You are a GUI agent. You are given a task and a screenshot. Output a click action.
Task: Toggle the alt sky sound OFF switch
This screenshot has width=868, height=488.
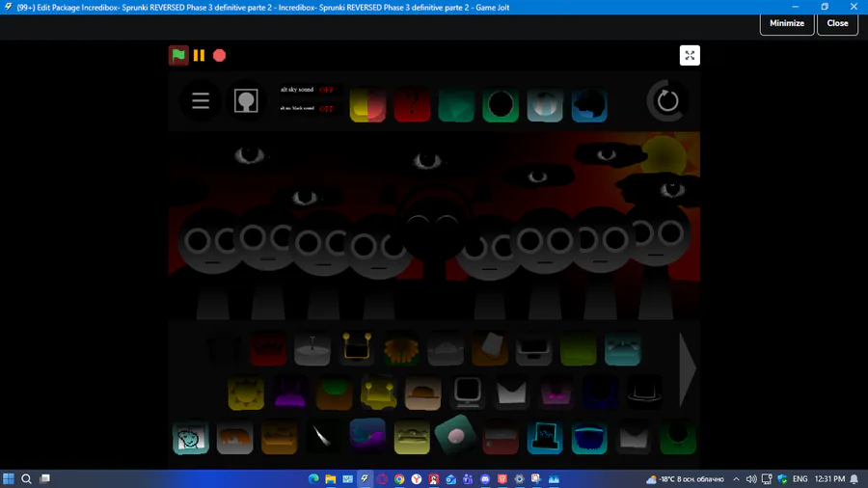[x=326, y=90]
